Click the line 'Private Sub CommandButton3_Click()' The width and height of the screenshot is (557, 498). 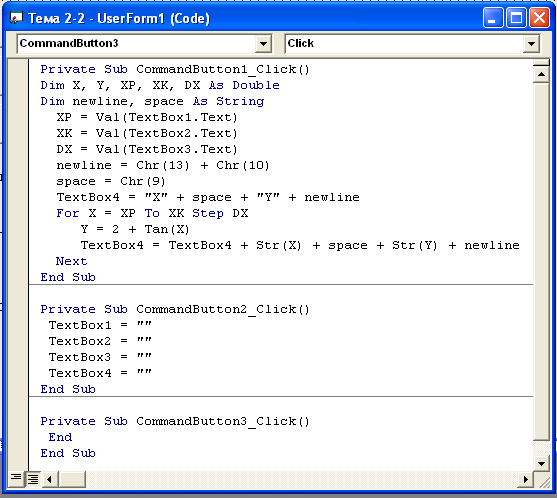point(175,421)
